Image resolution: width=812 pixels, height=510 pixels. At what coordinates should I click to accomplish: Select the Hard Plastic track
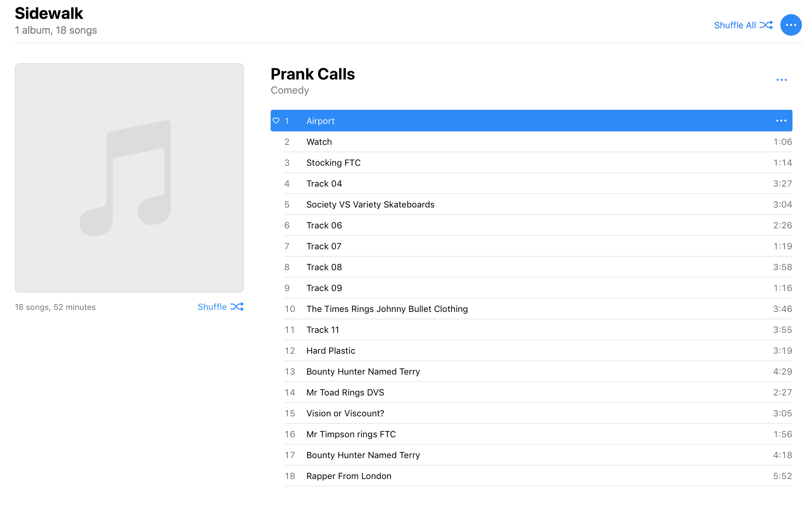click(x=330, y=351)
